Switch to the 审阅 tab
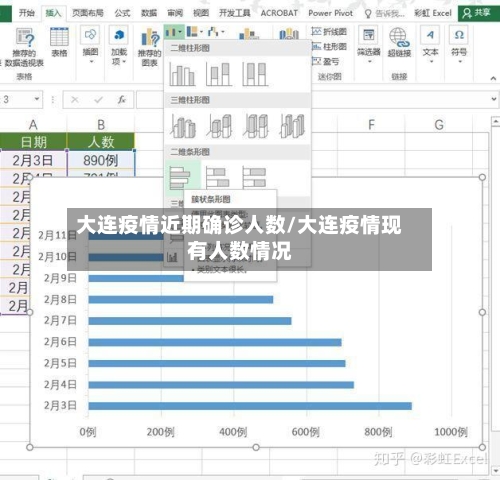 (175, 13)
